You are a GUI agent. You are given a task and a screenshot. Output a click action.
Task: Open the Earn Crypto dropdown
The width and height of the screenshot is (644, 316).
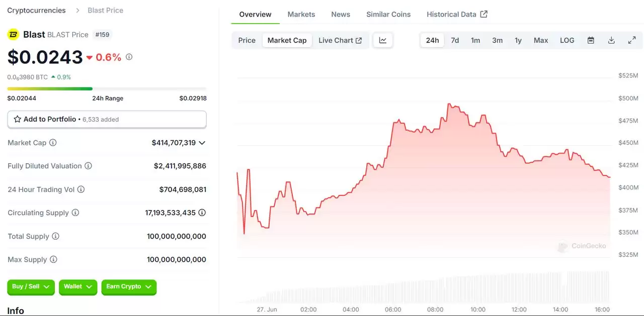click(x=129, y=286)
